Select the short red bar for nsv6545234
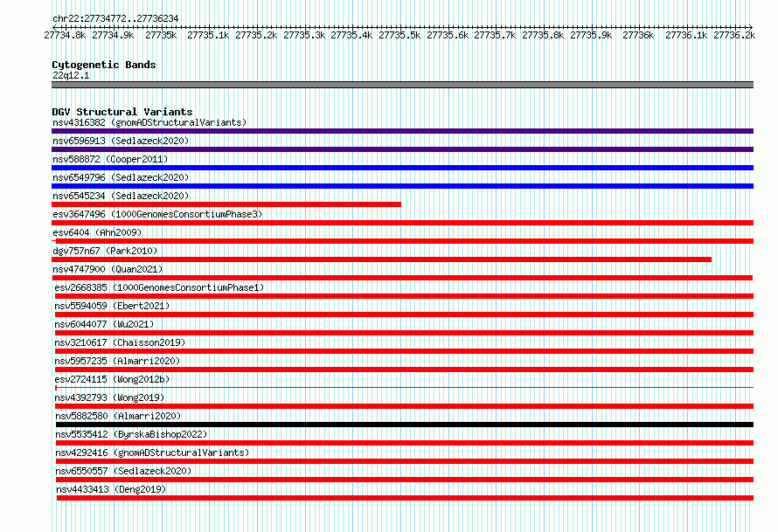 [x=226, y=204]
